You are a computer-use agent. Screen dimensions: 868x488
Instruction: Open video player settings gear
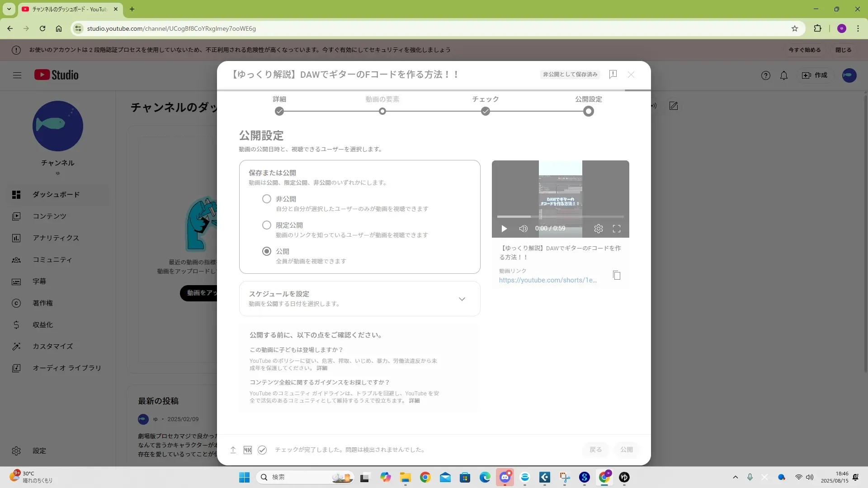tap(598, 229)
